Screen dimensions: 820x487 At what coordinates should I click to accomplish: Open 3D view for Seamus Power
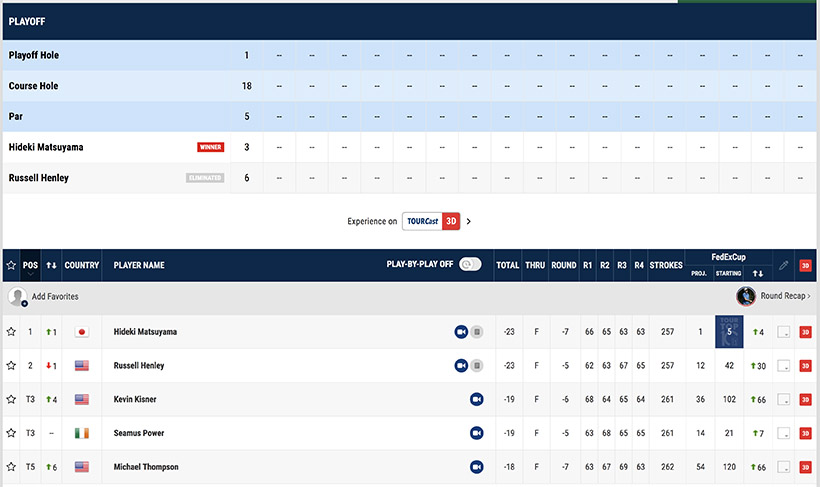[x=805, y=433]
